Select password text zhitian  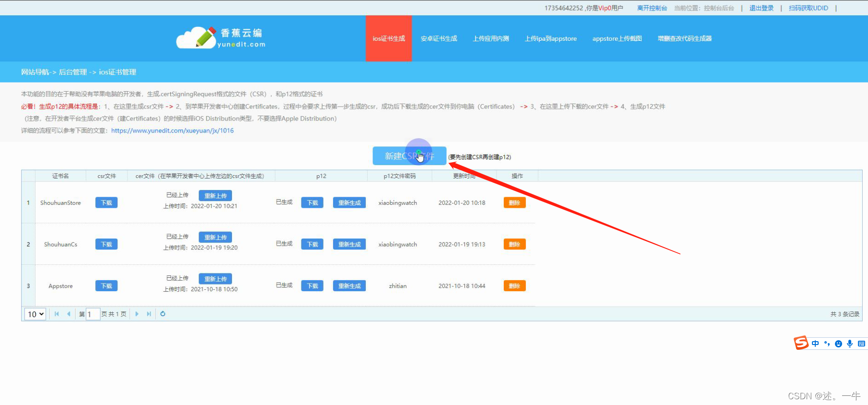coord(398,286)
